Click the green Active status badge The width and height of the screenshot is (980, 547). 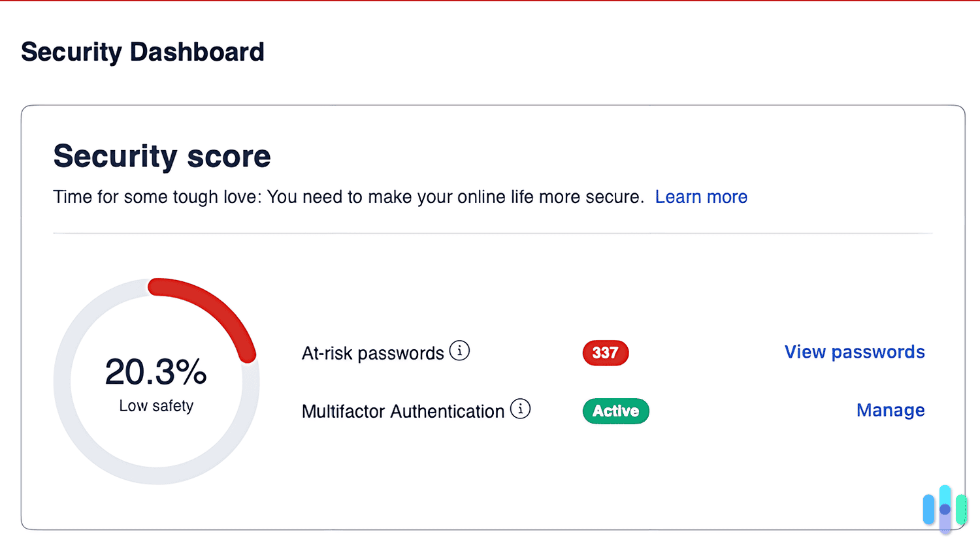click(615, 411)
